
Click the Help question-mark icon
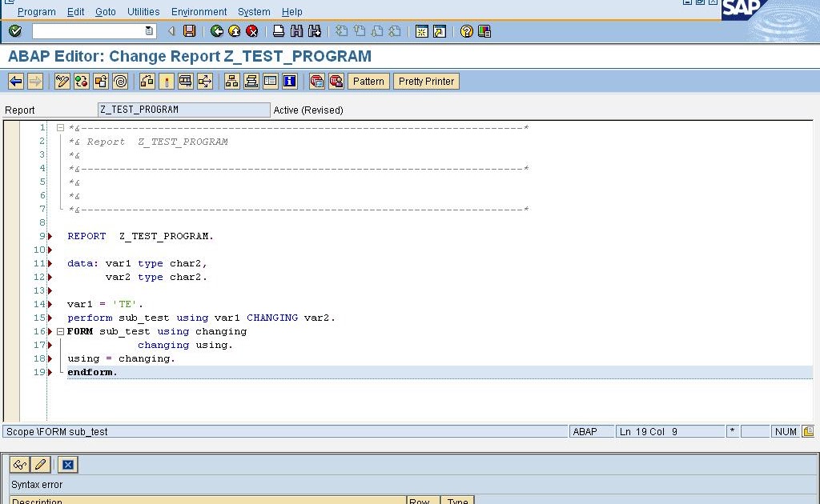tap(468, 31)
